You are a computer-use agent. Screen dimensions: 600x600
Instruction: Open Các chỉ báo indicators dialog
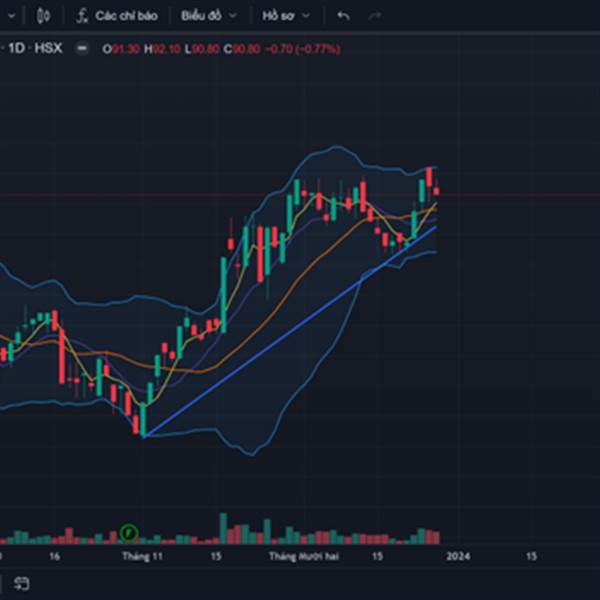[x=117, y=16]
